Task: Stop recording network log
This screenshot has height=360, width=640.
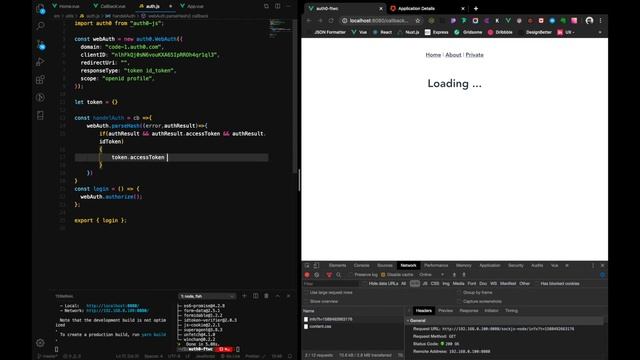Action: tap(307, 275)
